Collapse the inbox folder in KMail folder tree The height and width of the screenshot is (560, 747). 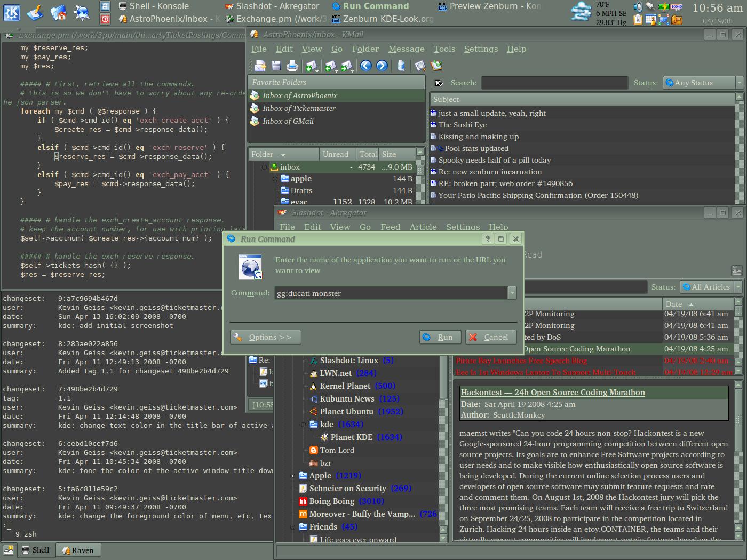(x=264, y=167)
